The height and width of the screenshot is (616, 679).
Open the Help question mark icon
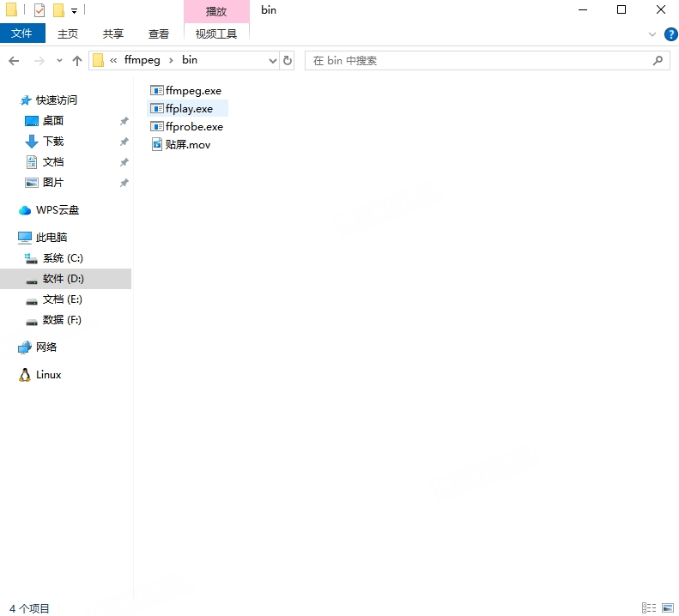(670, 34)
